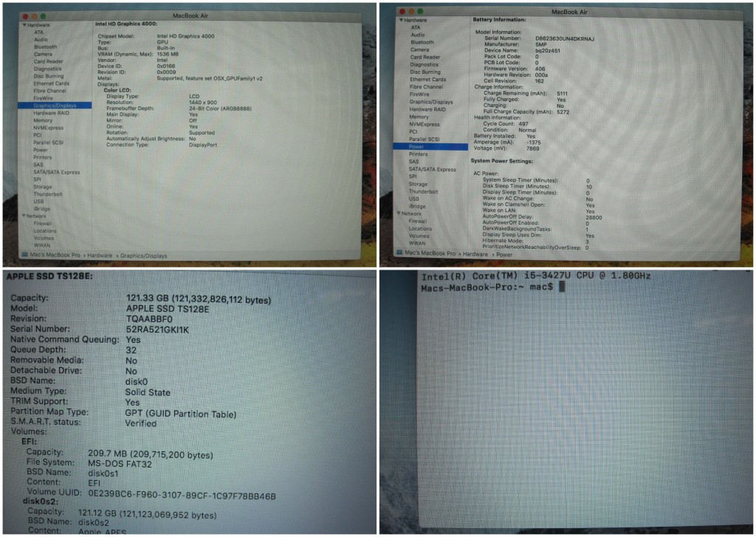
Task: Open SATA/SATA Express in the graphics window sidebar
Action: coord(56,172)
